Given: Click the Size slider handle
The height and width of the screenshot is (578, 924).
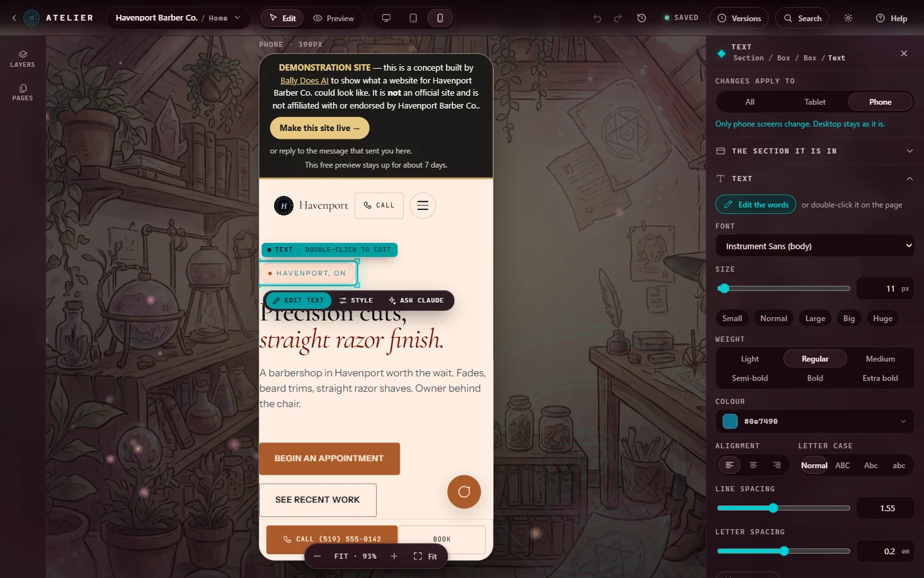Looking at the screenshot, I should click(724, 288).
